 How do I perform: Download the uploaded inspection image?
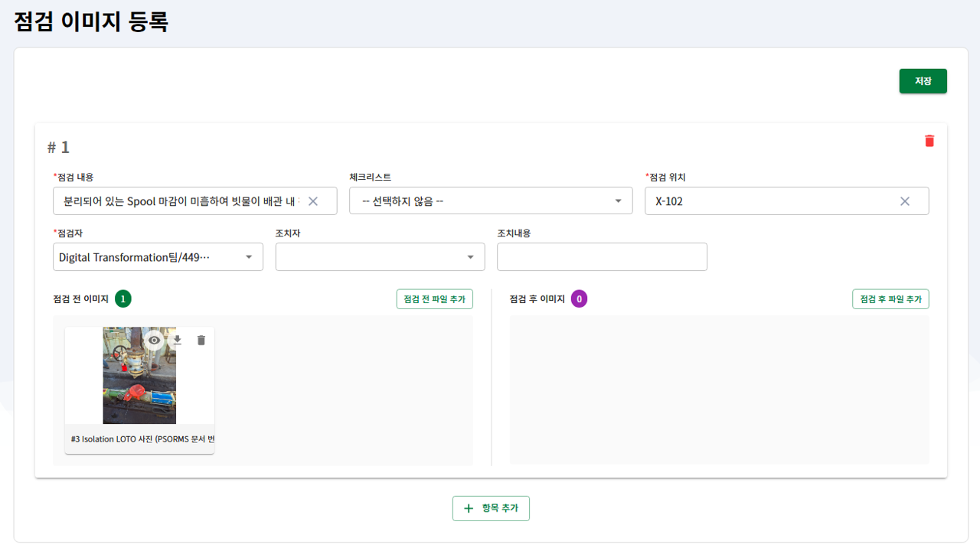pyautogui.click(x=178, y=341)
